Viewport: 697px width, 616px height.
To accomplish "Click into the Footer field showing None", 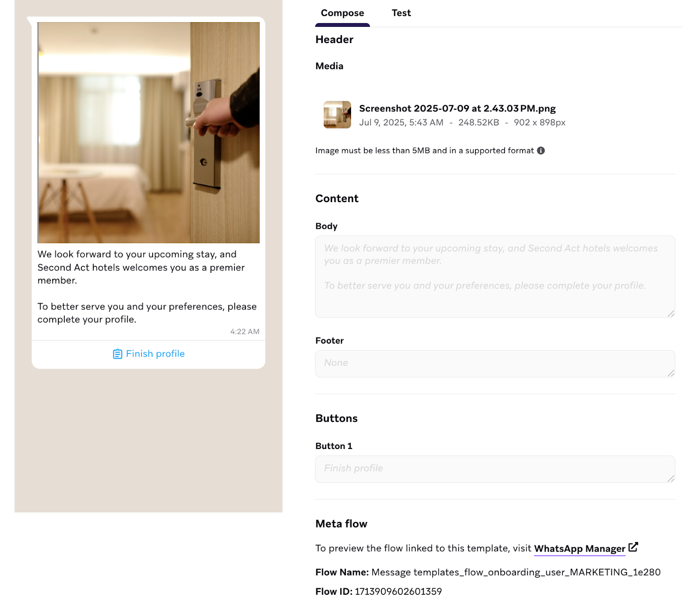I will [x=494, y=363].
